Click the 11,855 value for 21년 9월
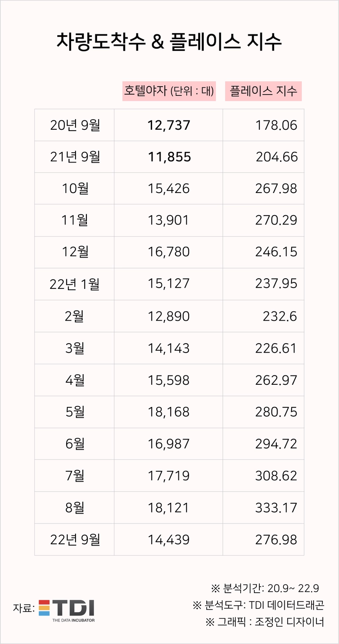 tap(169, 157)
